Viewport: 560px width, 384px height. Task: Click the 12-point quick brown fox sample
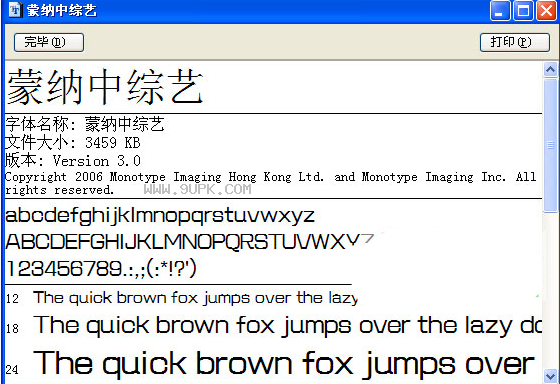pyautogui.click(x=196, y=298)
